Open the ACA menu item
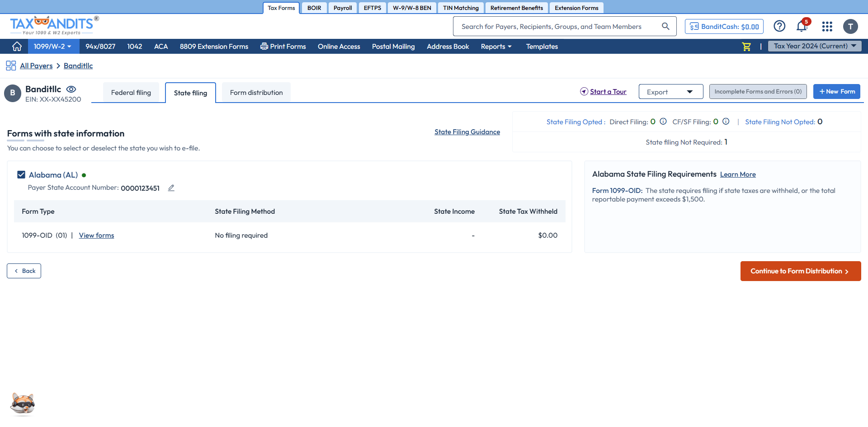This screenshot has height=427, width=868. point(161,47)
